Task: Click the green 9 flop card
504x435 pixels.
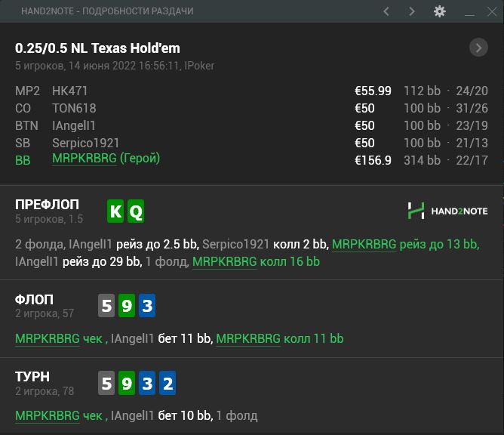Action: point(127,306)
